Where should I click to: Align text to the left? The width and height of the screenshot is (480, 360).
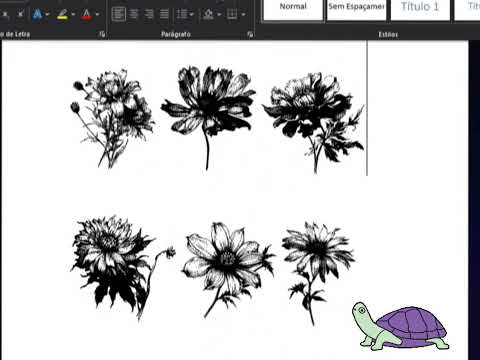[118, 14]
